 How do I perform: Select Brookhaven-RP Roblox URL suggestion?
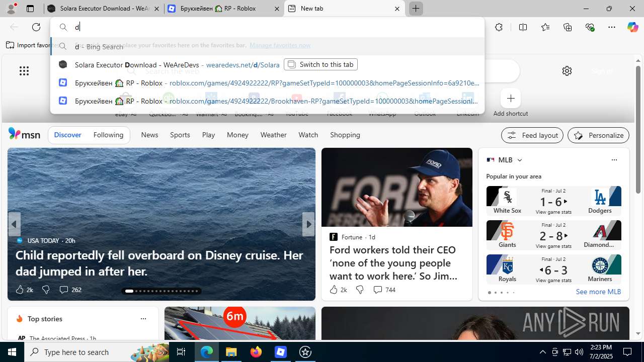click(268, 101)
